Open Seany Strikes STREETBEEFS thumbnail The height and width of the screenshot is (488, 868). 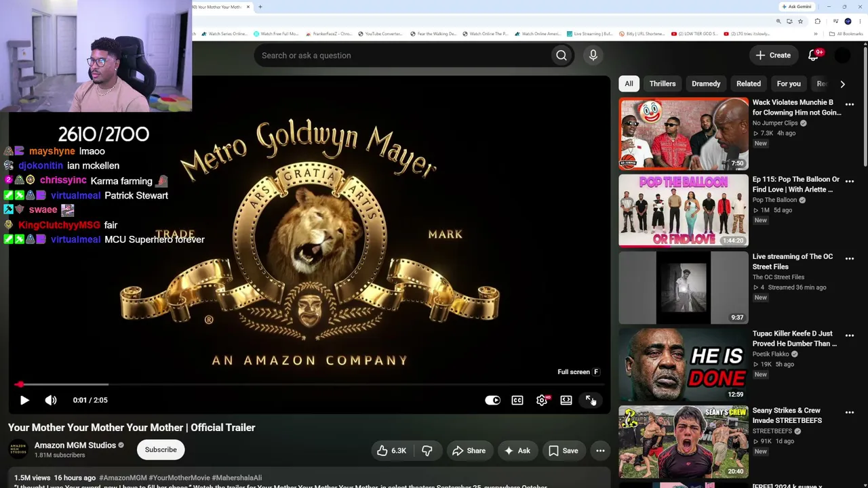coord(684,442)
